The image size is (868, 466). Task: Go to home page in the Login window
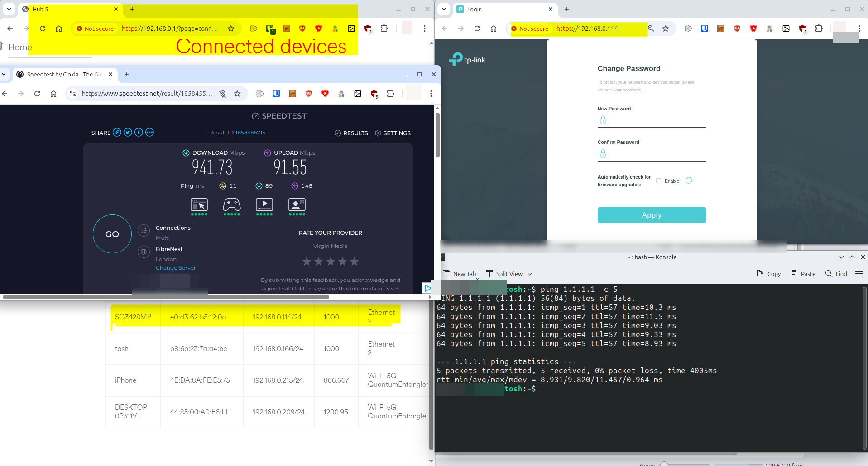(494, 29)
